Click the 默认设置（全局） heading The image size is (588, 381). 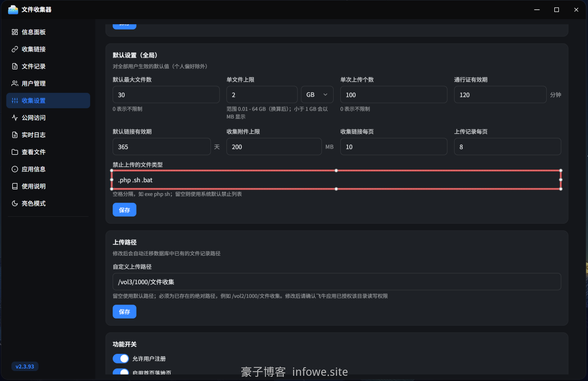tap(136, 55)
